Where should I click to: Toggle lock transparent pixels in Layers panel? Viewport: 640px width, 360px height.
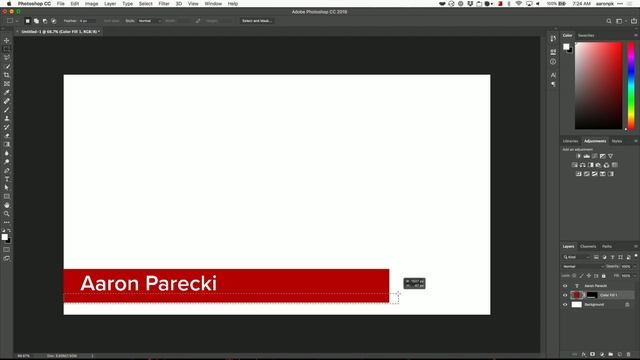point(574,276)
